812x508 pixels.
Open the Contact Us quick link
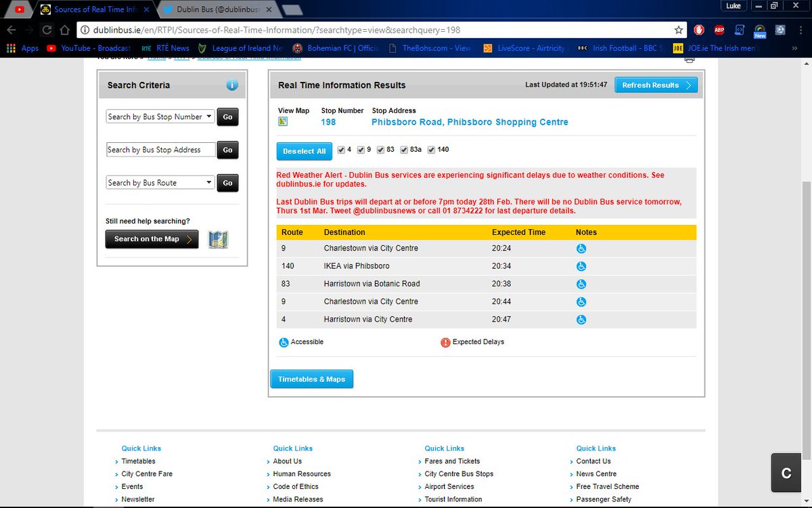coord(593,461)
